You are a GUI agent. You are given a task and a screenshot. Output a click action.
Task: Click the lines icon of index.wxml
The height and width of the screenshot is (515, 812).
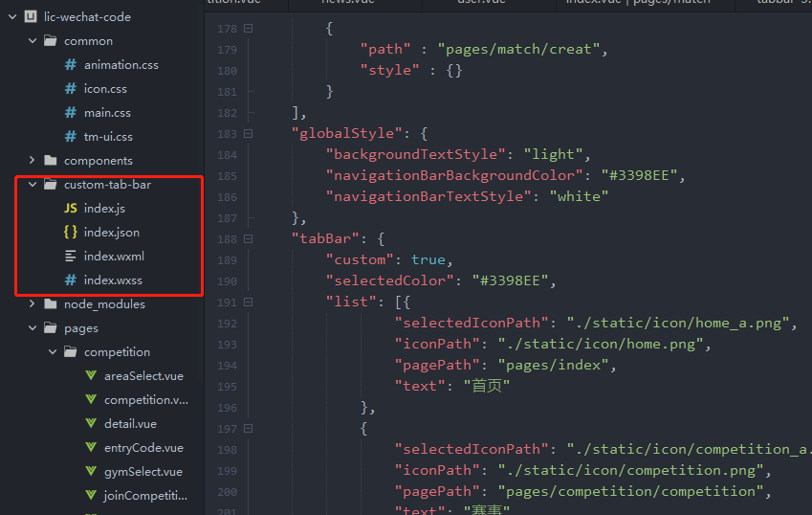pyautogui.click(x=71, y=256)
